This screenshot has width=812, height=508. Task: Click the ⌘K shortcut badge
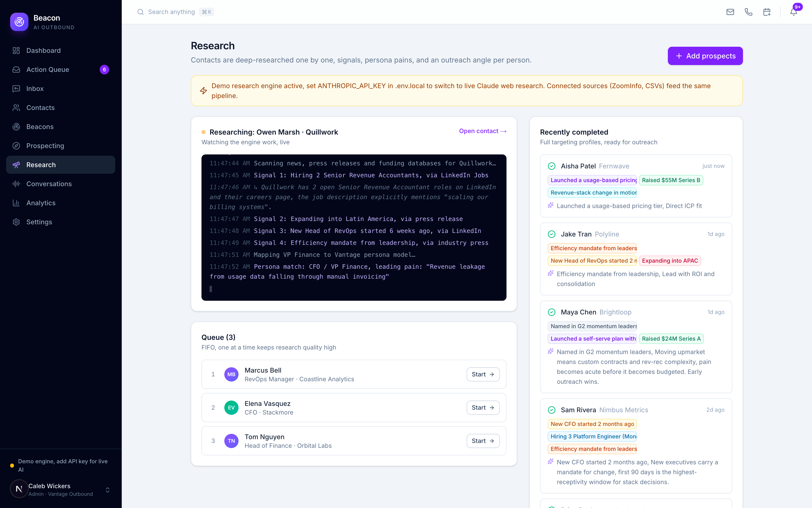coord(206,12)
